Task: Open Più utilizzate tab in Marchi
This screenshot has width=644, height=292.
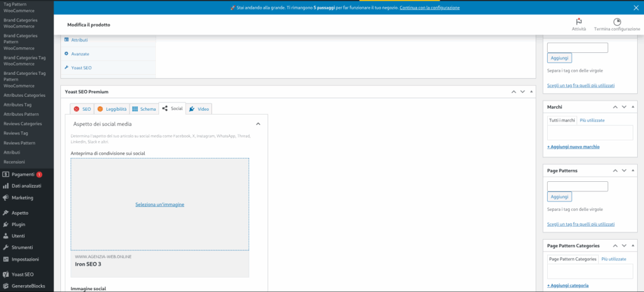Action: 592,120
